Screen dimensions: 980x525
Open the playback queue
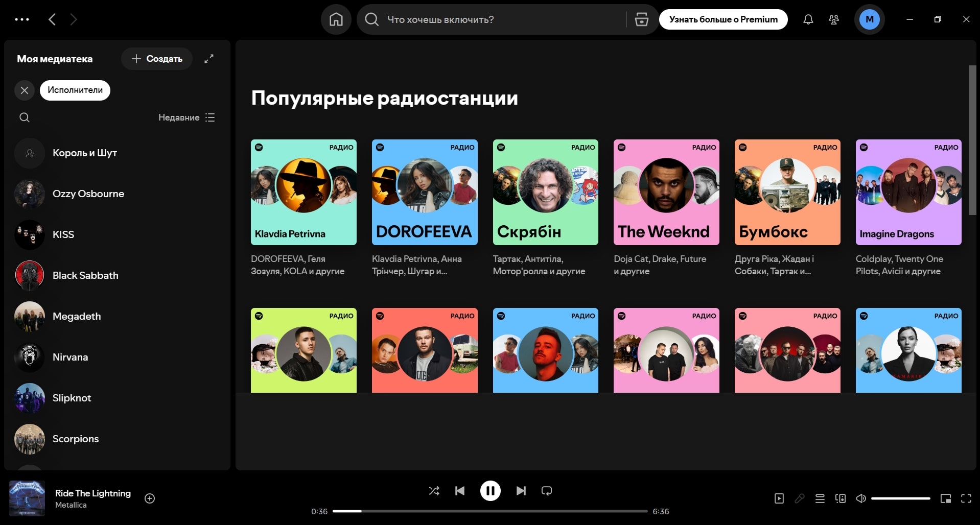820,498
